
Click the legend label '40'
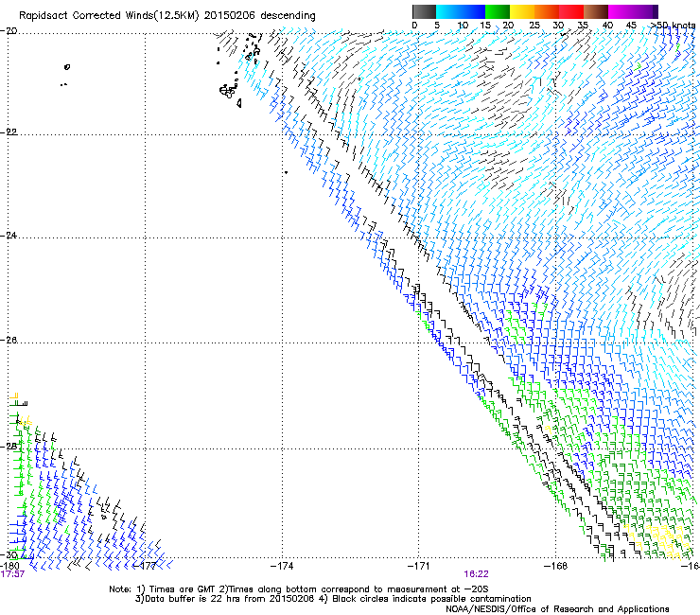[x=607, y=26]
